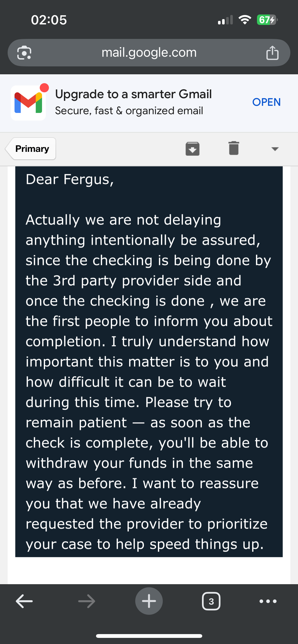Open the tab switcher showing 3 tabs
The width and height of the screenshot is (298, 644).
tap(211, 601)
